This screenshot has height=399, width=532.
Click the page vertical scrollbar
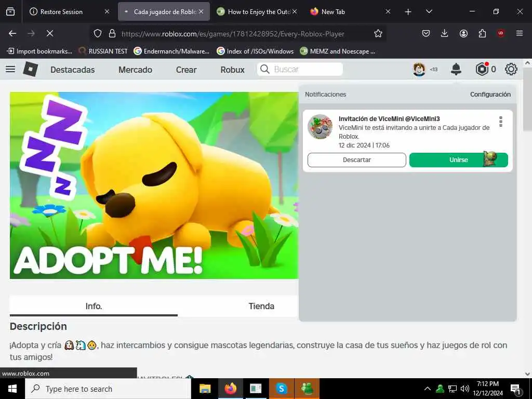click(527, 98)
